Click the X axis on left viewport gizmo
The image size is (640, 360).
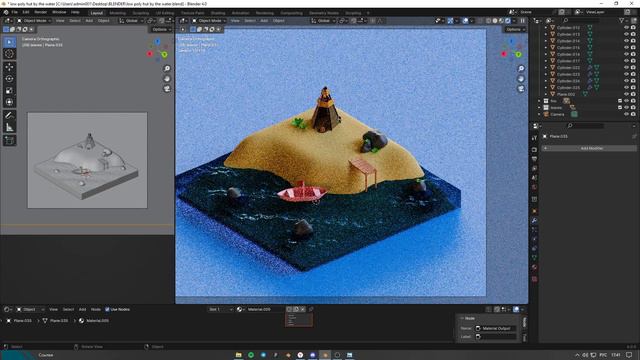(x=150, y=54)
